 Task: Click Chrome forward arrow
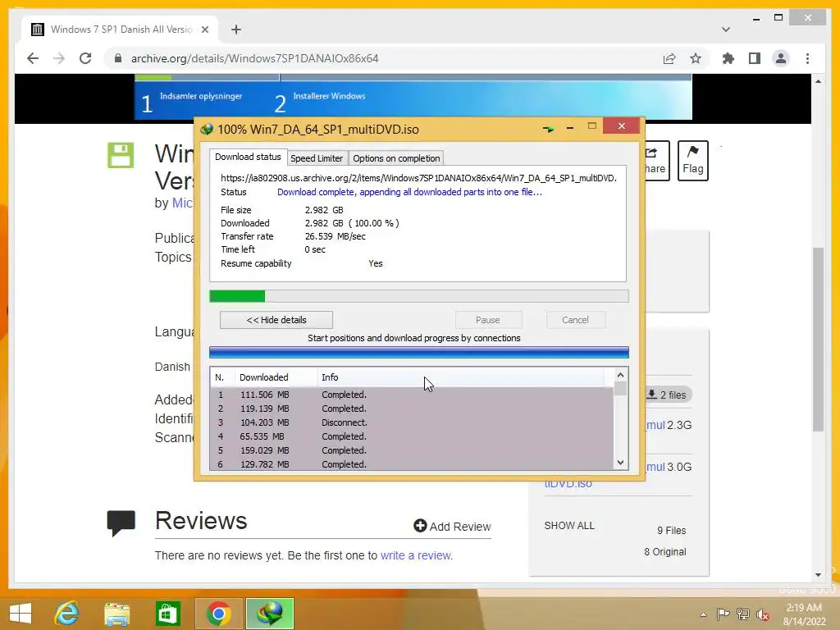point(59,58)
